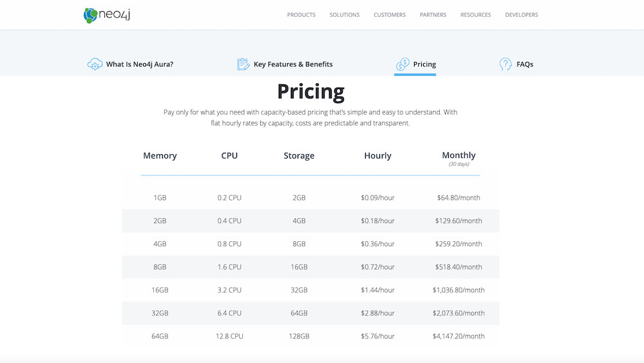Jump to the FAQs section
644x363 pixels.
(x=524, y=64)
